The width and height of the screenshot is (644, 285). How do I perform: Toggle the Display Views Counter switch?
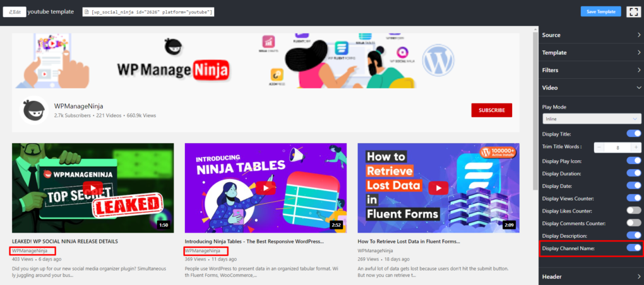pos(633,198)
